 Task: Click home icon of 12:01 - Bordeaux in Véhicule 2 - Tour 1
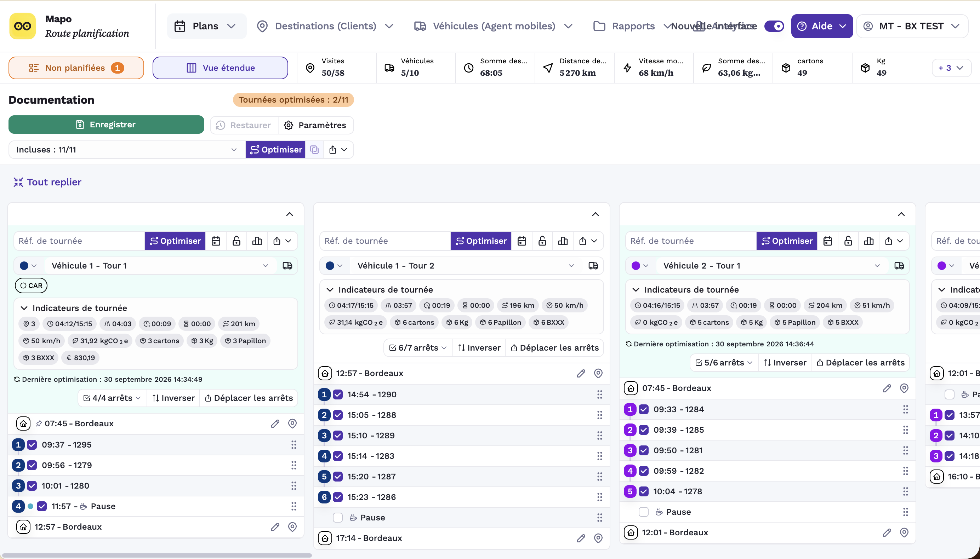click(x=631, y=532)
